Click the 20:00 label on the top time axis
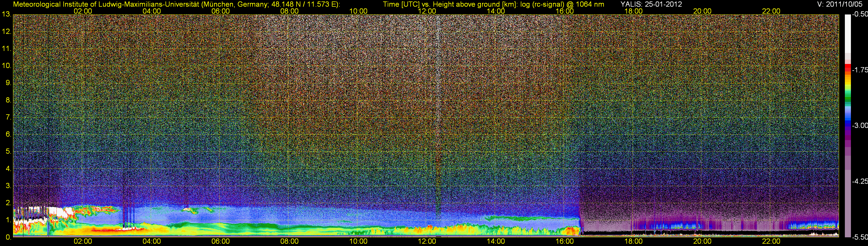Screen dimensions: 868x246 [702, 11]
